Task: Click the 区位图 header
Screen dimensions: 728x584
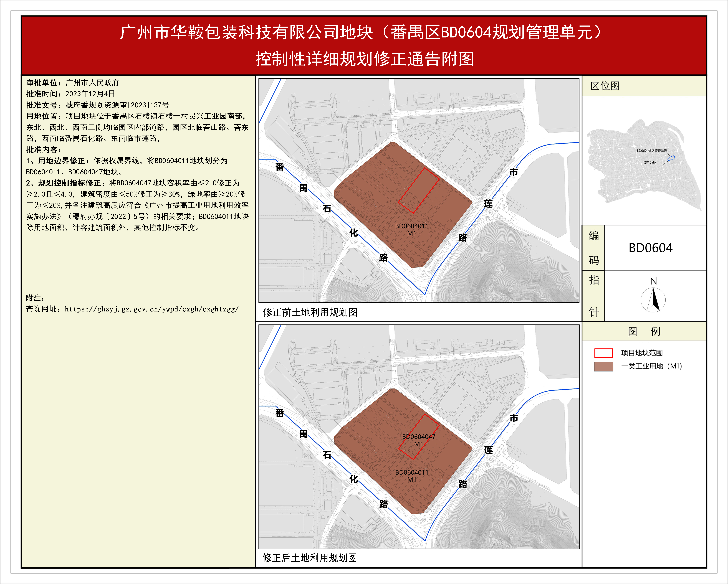Action: click(605, 86)
